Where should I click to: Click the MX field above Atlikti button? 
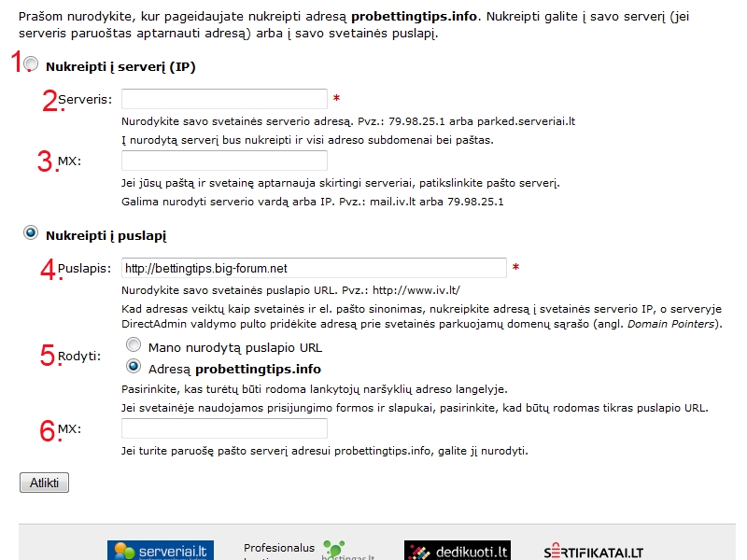[224, 428]
